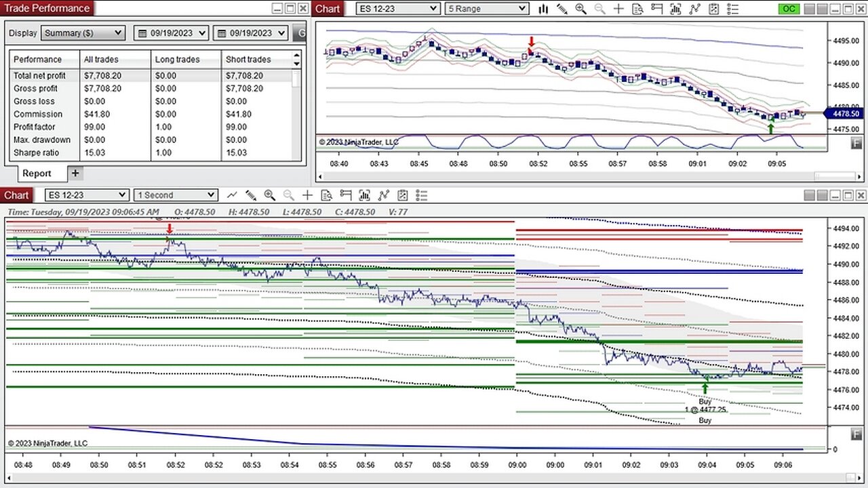Screen dimensions: 868x488
Task: Open Strategies icon in top chart toolbar
Action: click(x=713, y=9)
